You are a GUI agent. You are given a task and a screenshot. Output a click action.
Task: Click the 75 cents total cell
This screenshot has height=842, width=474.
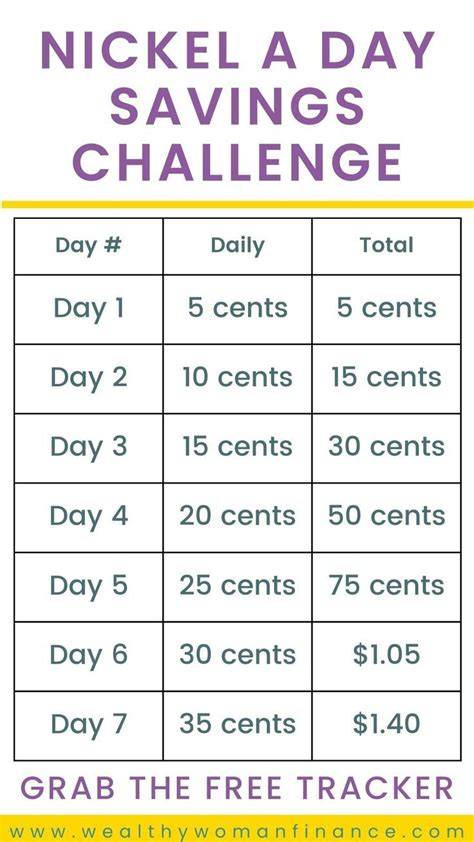pyautogui.click(x=387, y=586)
